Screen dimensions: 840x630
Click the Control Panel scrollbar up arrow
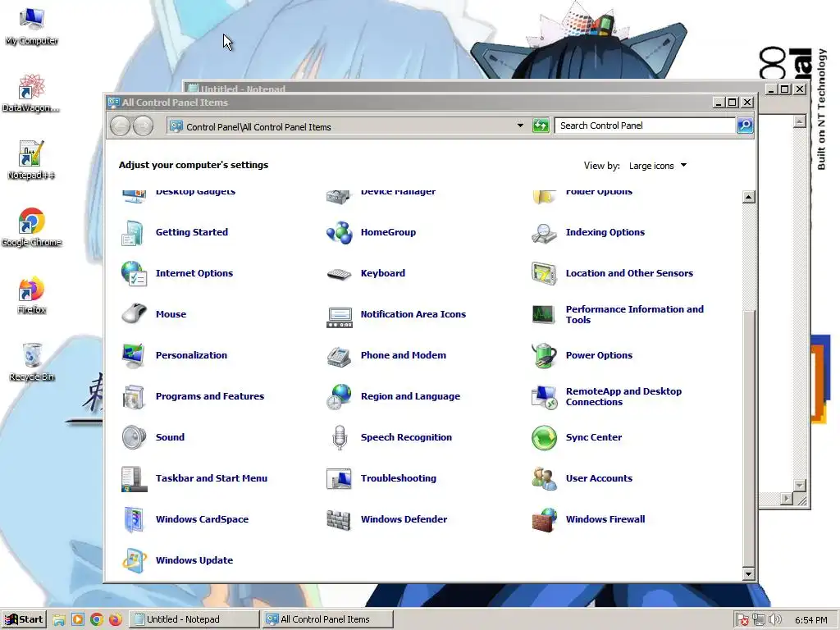[x=748, y=197]
